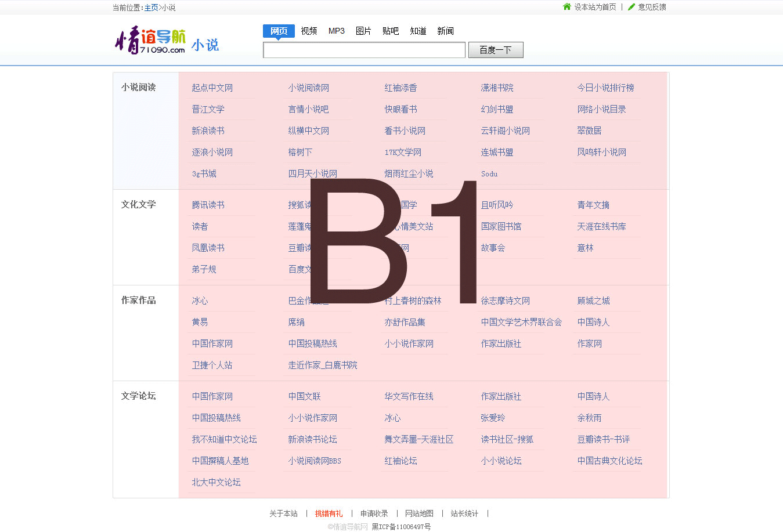Screen dimensions: 783x532
Task: Select the 知道 search tab
Action: pyautogui.click(x=418, y=31)
